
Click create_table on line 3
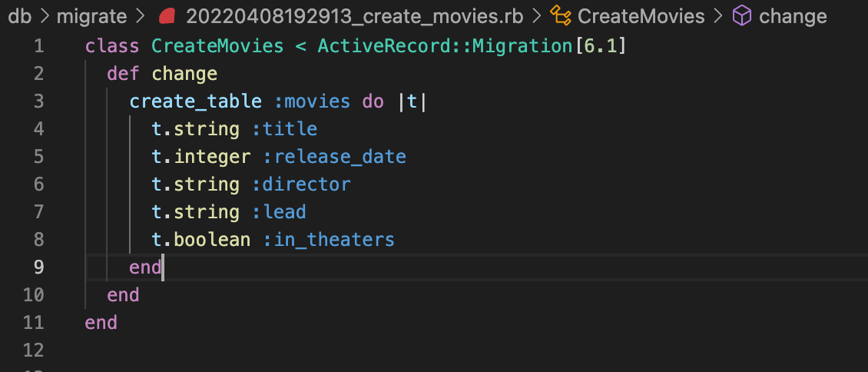point(195,102)
